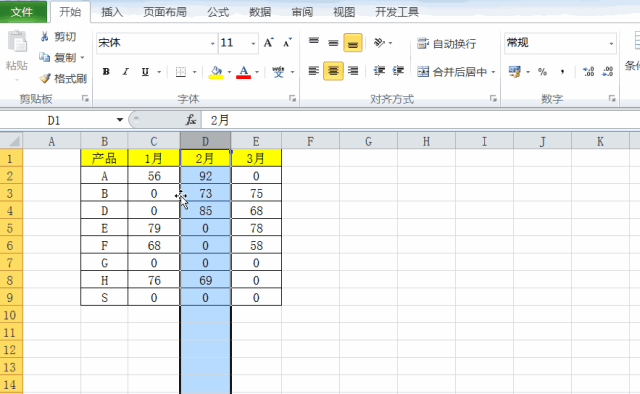Open clipboard group dialog launcher
This screenshot has height=394, width=640.
point(85,98)
